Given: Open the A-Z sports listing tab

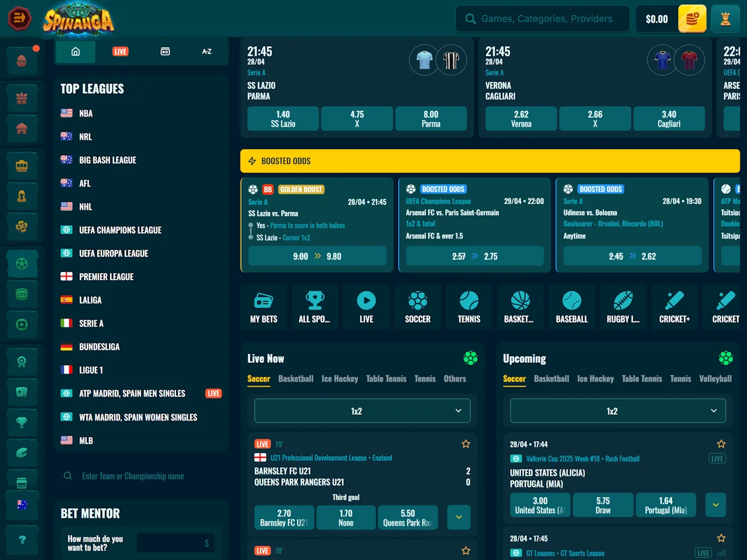Looking at the screenshot, I should click(207, 51).
